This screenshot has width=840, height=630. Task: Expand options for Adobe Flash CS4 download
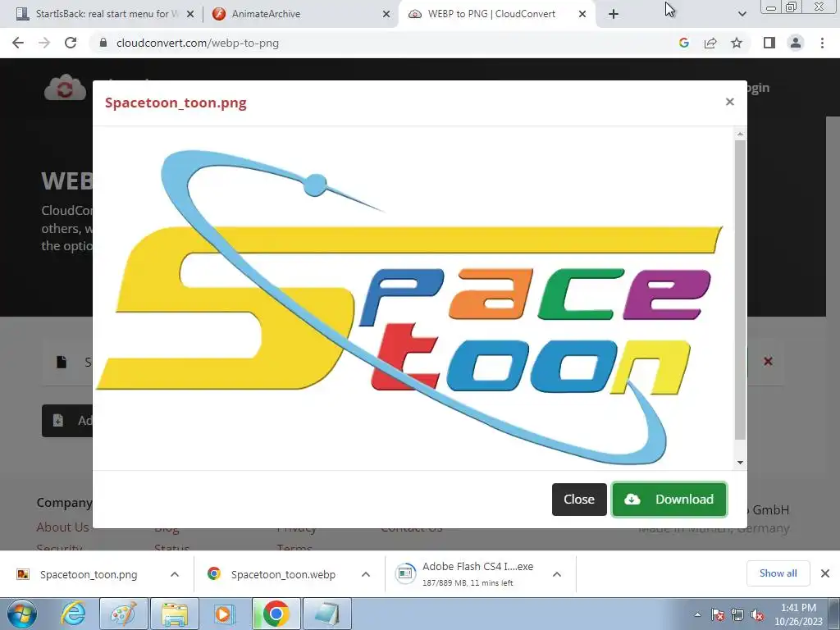pyautogui.click(x=557, y=574)
